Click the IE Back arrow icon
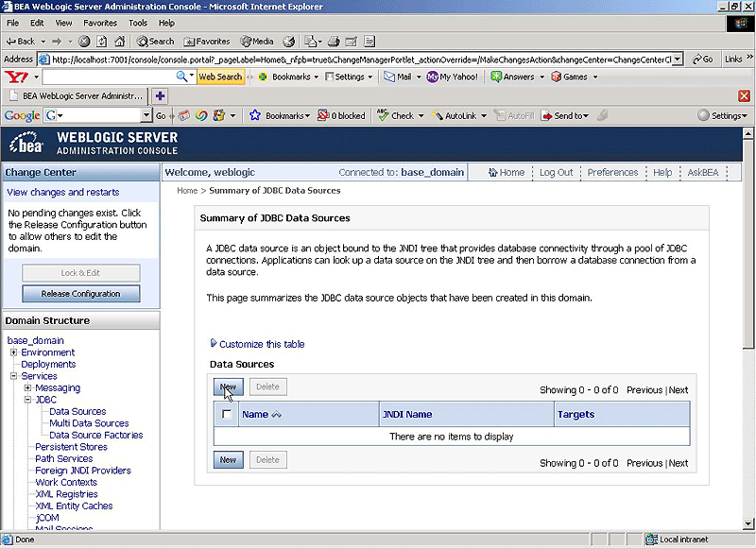Screen dimensions: 756x549 (11, 42)
